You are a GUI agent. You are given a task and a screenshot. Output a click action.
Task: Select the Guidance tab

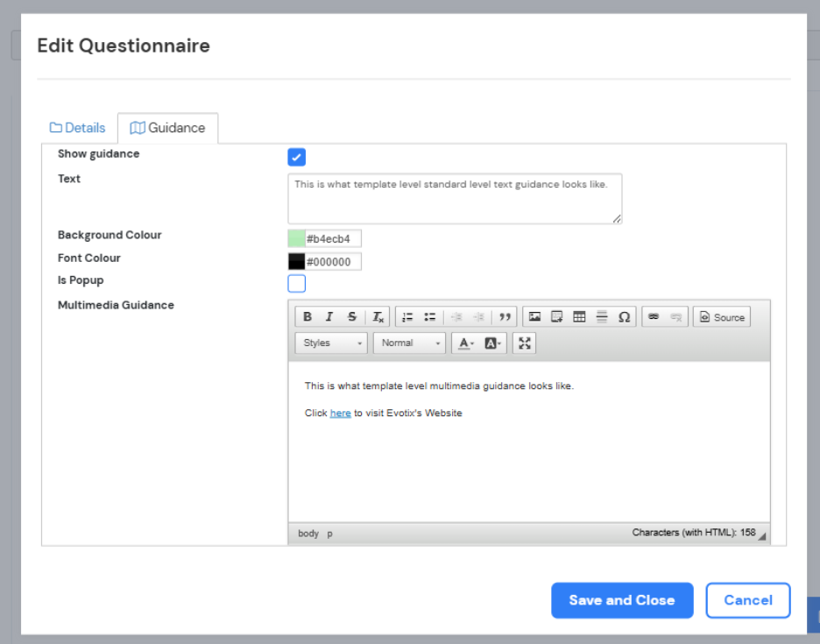168,128
